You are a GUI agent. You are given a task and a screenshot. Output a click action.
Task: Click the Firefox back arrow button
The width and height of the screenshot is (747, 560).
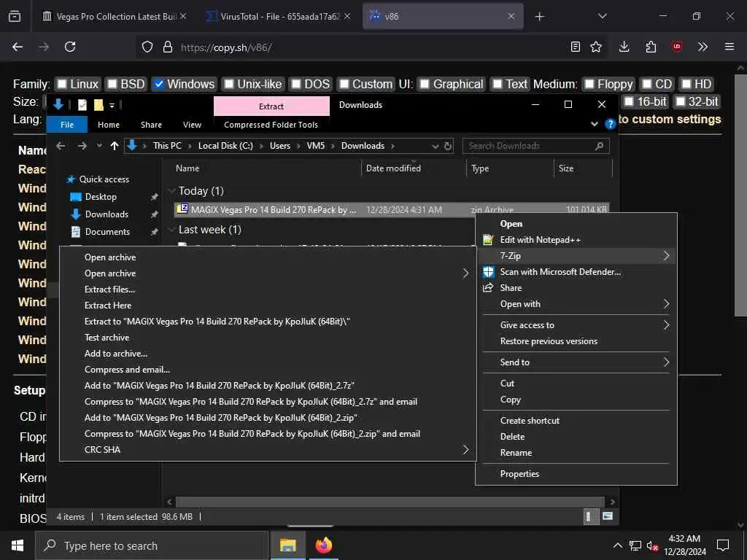18,47
